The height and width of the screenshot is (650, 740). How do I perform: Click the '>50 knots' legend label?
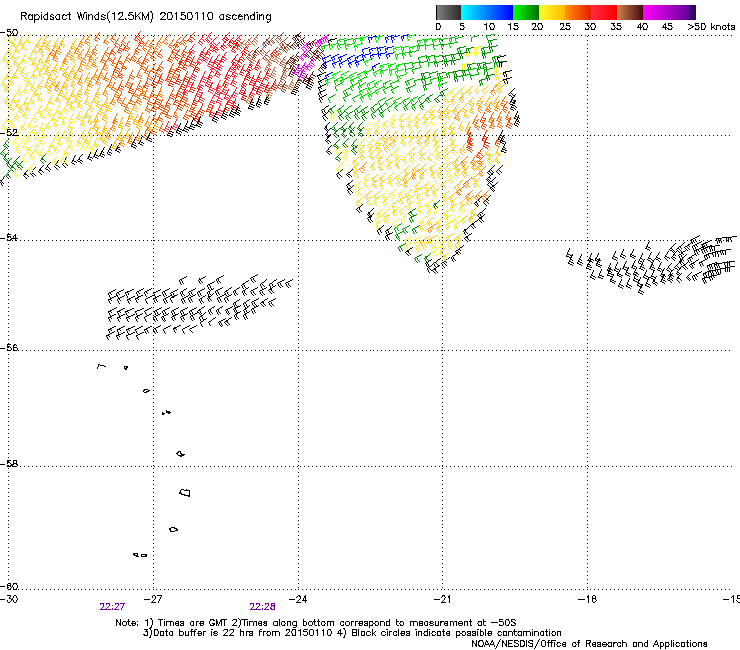pyautogui.click(x=711, y=27)
